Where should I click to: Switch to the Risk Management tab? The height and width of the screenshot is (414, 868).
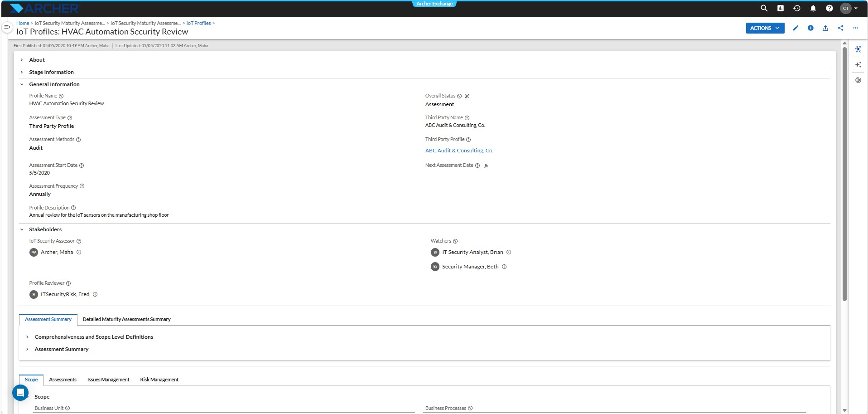pyautogui.click(x=159, y=380)
